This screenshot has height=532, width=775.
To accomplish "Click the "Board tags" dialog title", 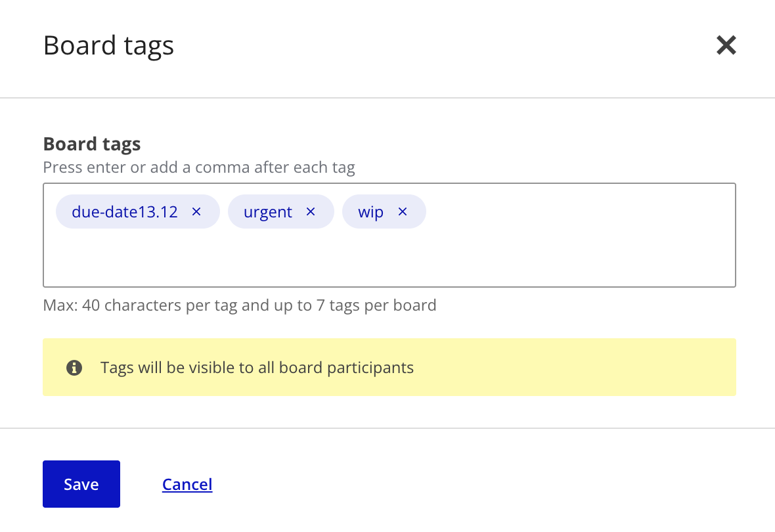I will [x=108, y=45].
